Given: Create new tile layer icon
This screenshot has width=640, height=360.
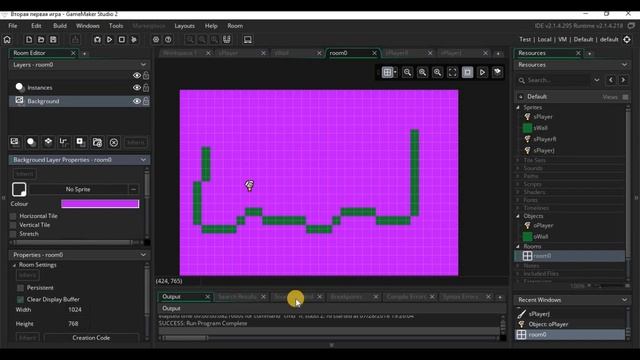Looking at the screenshot, I should tap(48, 142).
